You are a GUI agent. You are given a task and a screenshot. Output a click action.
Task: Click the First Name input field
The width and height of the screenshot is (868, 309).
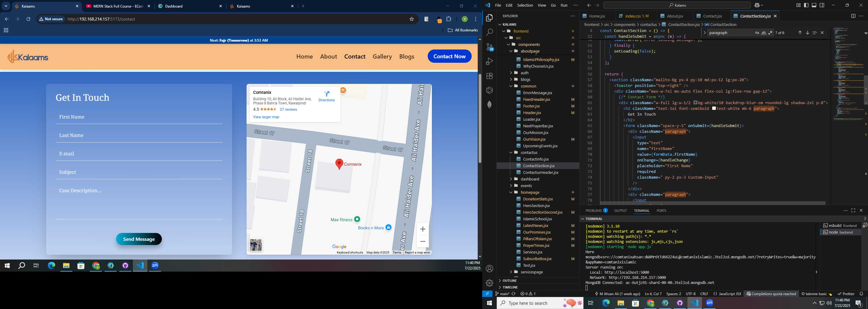(139, 117)
